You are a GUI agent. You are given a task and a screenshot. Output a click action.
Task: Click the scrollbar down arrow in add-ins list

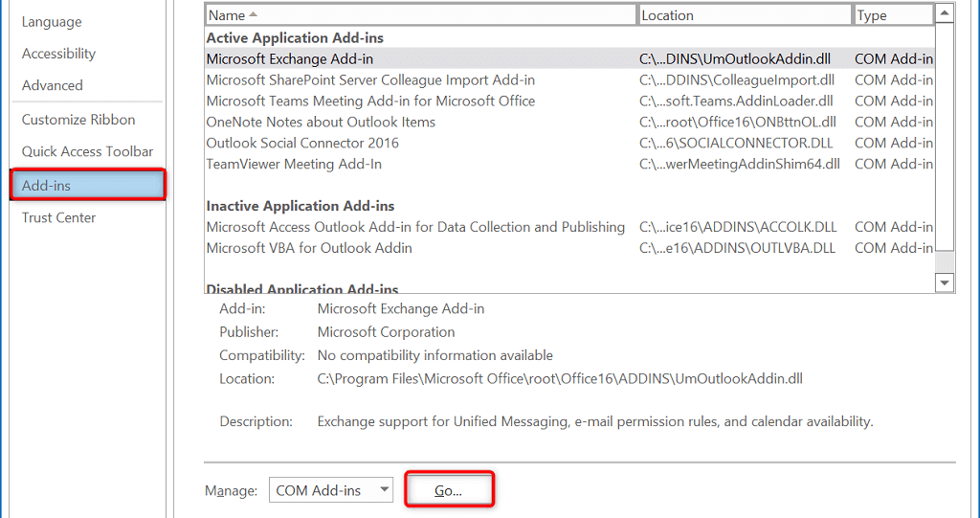click(x=945, y=282)
